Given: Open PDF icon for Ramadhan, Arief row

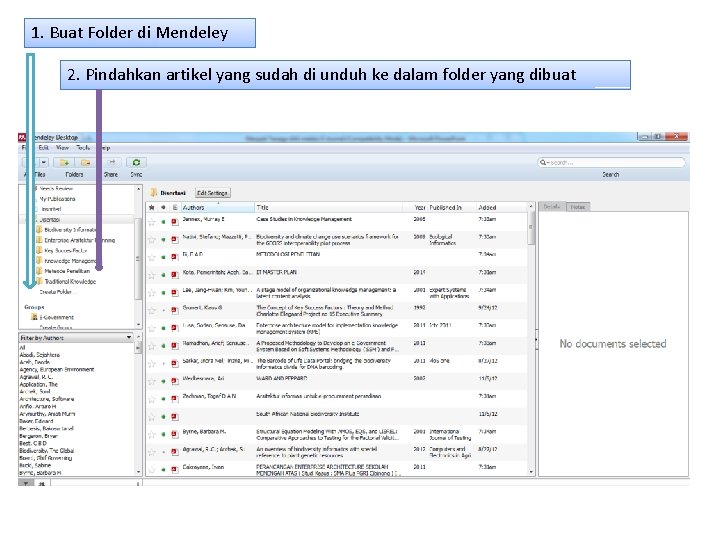Looking at the screenshot, I should pyautogui.click(x=174, y=346).
